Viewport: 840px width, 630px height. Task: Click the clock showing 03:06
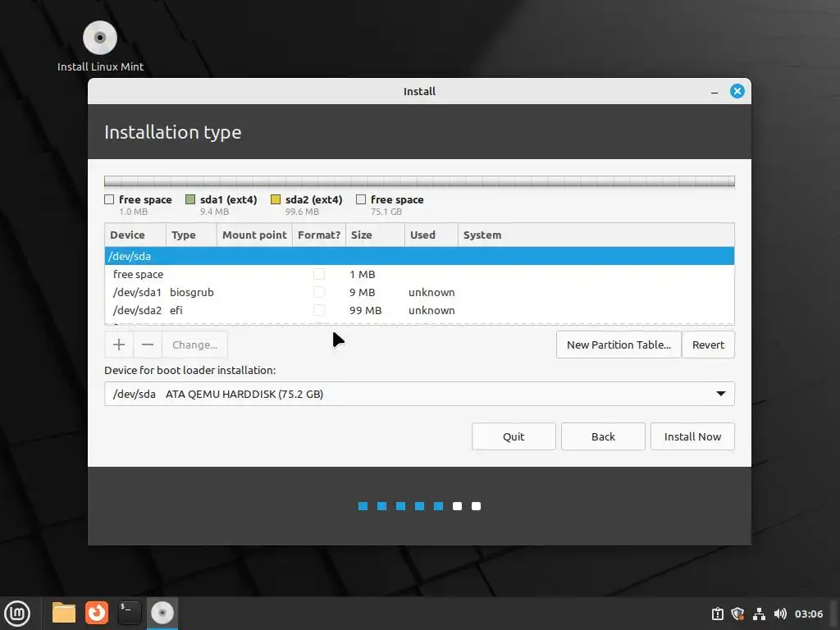click(x=808, y=614)
